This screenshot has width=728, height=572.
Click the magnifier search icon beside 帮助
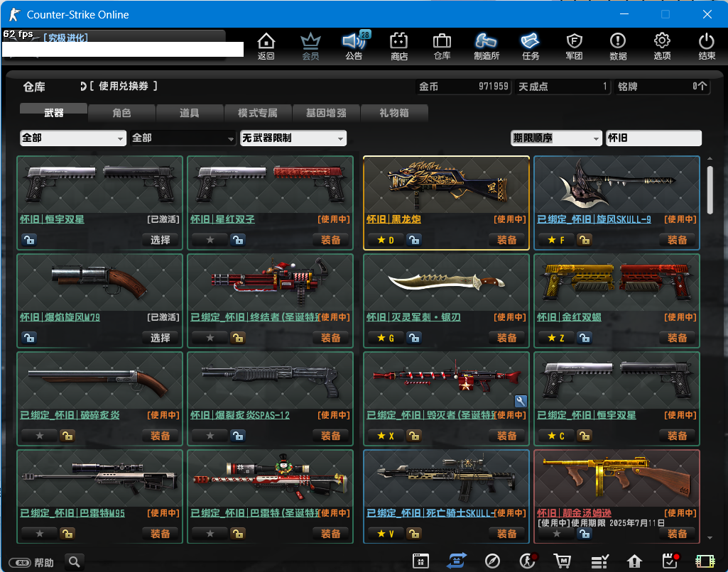click(x=75, y=562)
